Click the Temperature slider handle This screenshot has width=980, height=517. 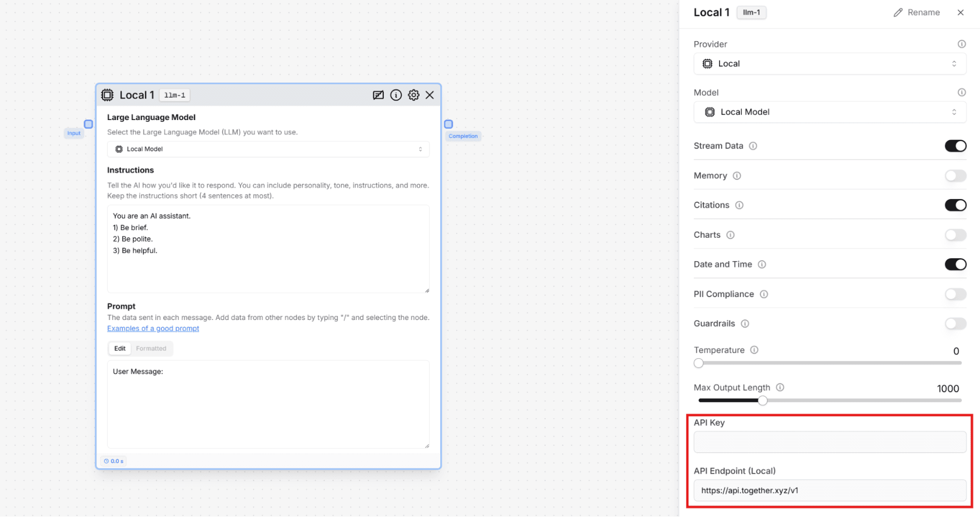pos(699,363)
